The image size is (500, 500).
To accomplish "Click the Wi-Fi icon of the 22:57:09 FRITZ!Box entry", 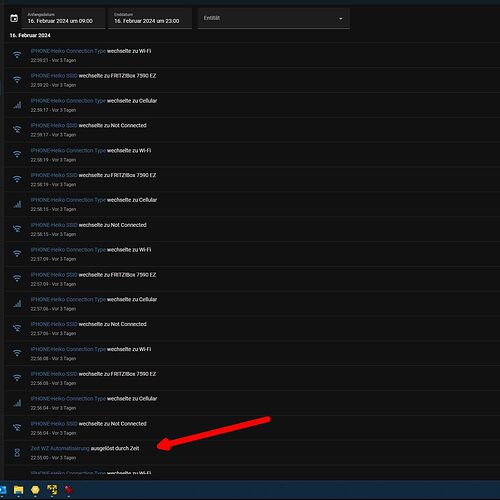I will (x=17, y=279).
